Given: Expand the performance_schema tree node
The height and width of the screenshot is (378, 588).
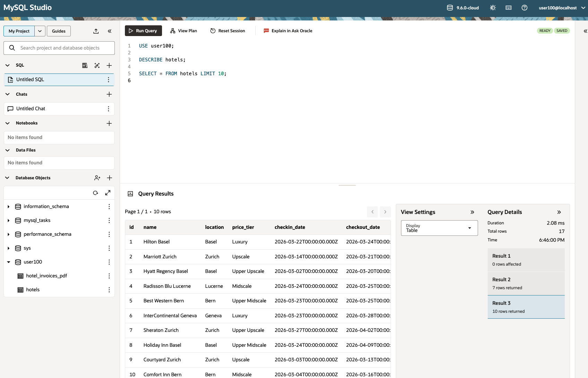Looking at the screenshot, I should point(9,234).
